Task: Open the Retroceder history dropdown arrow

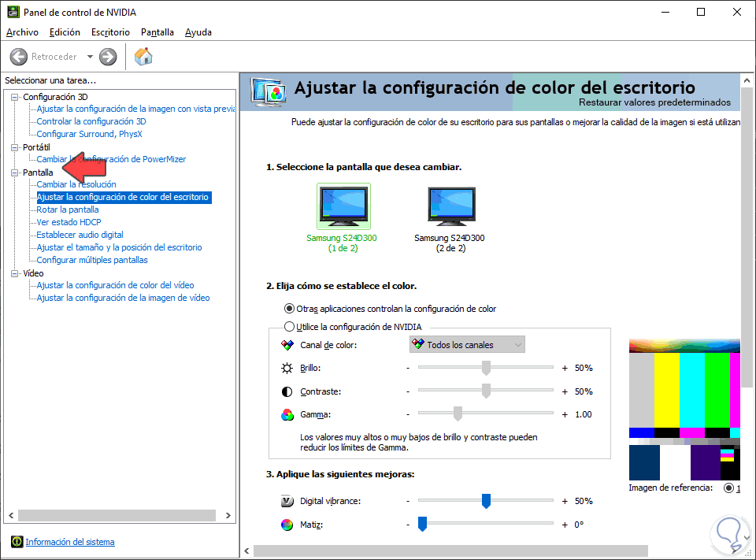Action: point(90,57)
